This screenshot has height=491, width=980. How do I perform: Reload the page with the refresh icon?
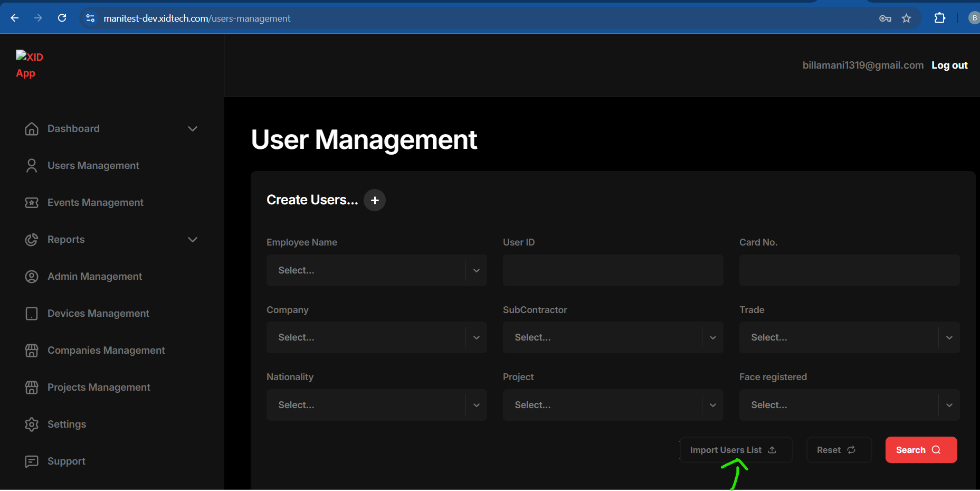click(x=62, y=18)
